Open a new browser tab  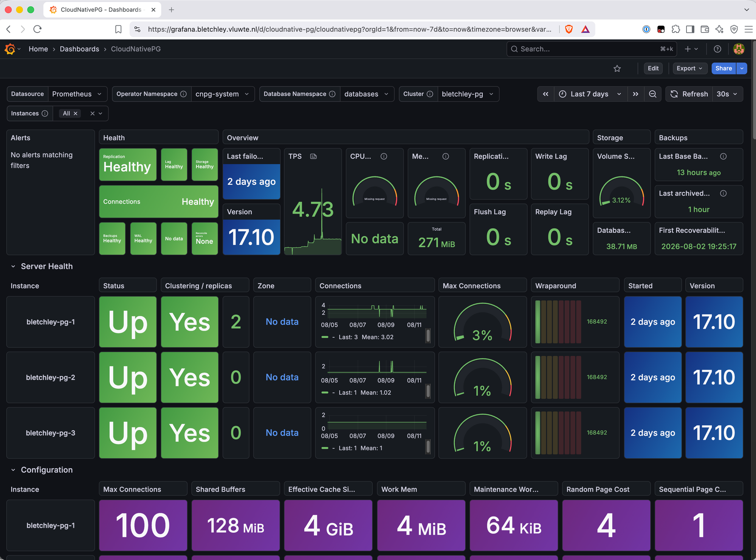(171, 10)
